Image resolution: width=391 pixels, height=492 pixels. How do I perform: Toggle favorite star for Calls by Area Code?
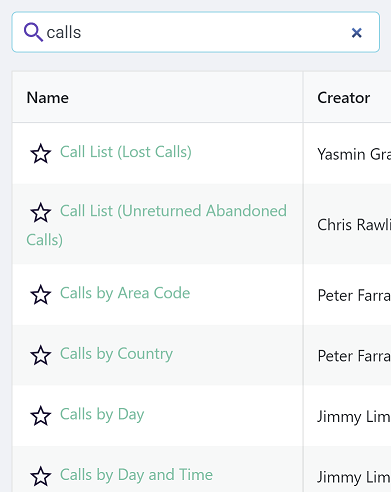(41, 295)
